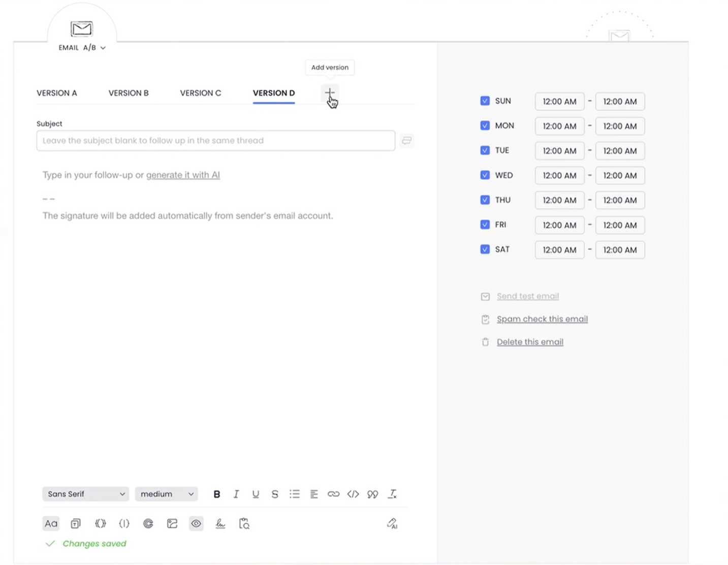This screenshot has width=728, height=565.
Task: Open the code view </> icon
Action: 353,493
